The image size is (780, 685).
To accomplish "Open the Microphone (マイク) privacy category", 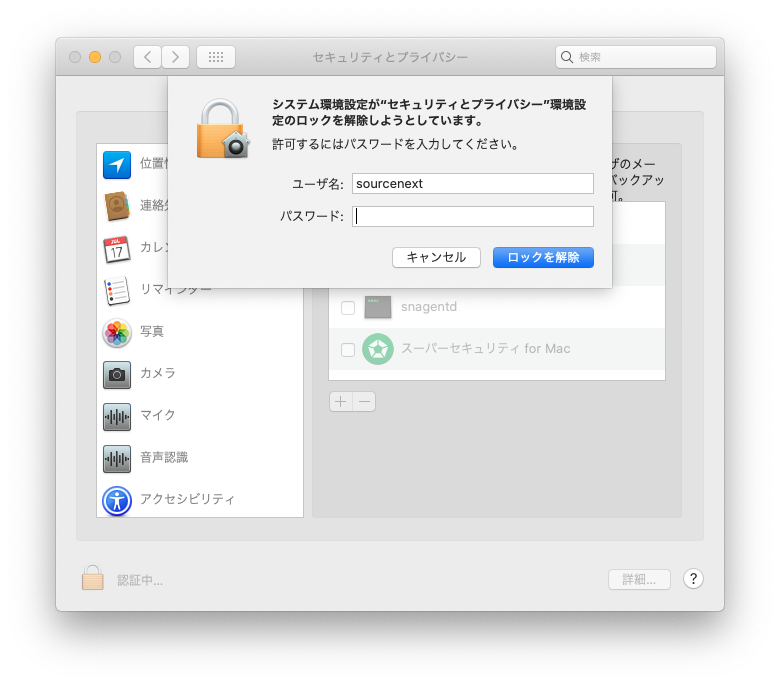I will click(157, 415).
